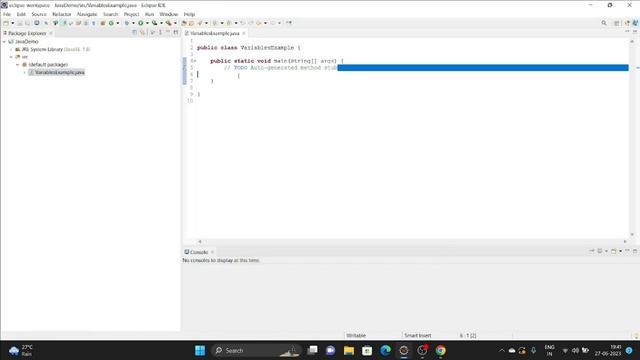Open the Source menu
The image size is (640, 360).
click(x=39, y=14)
